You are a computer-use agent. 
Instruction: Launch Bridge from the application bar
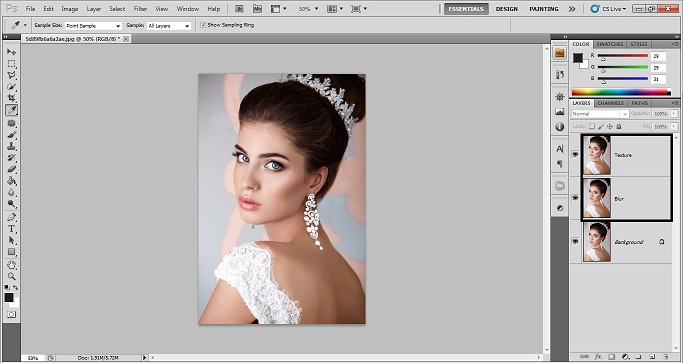pyautogui.click(x=239, y=9)
